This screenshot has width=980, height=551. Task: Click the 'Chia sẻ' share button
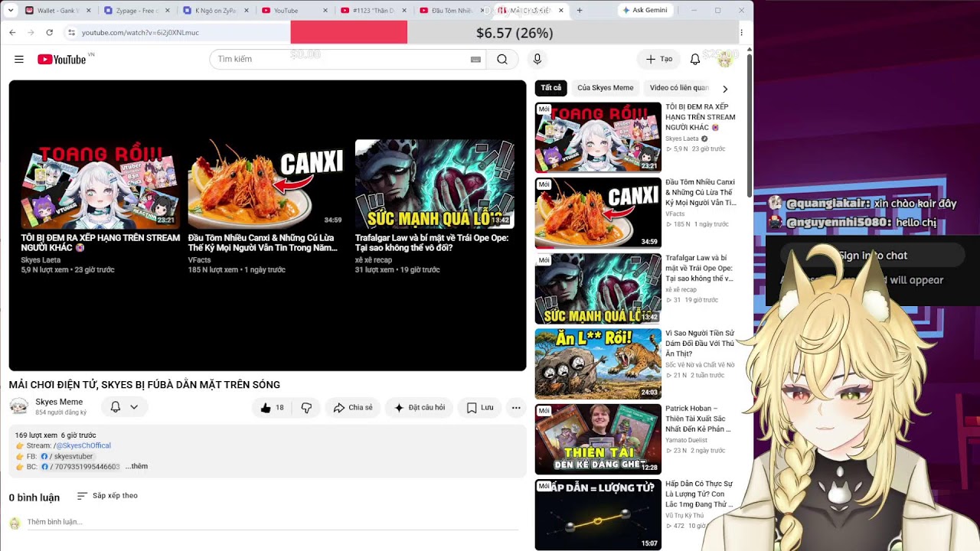coord(352,408)
